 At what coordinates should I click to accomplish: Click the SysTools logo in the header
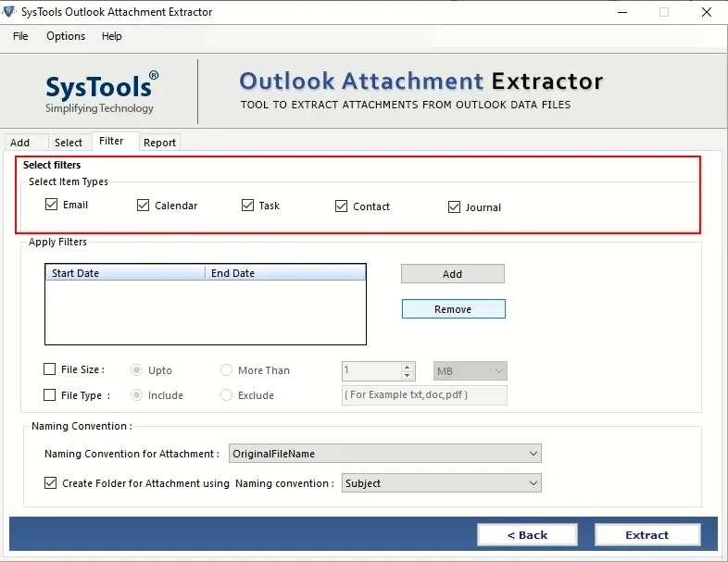pos(101,92)
